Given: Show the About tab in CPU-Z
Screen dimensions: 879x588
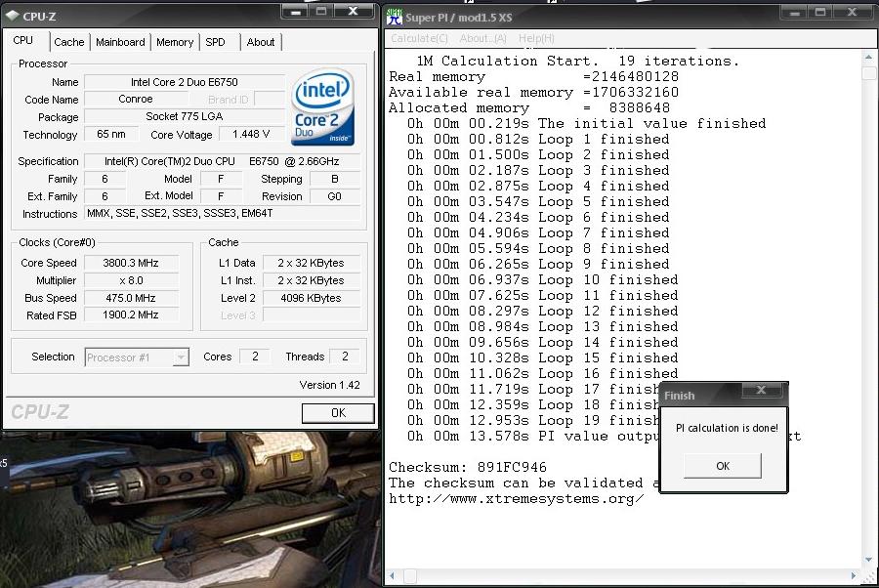Looking at the screenshot, I should [261, 42].
